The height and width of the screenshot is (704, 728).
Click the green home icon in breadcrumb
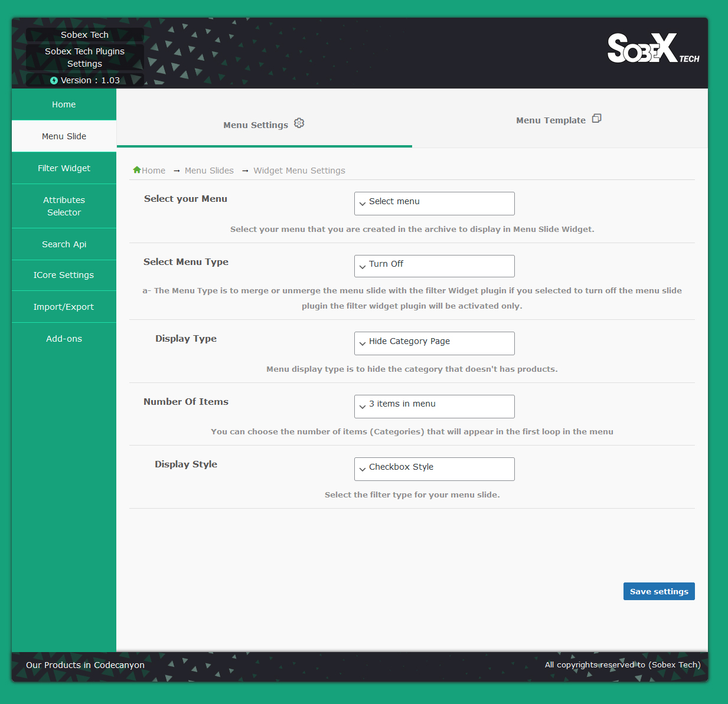pyautogui.click(x=137, y=170)
